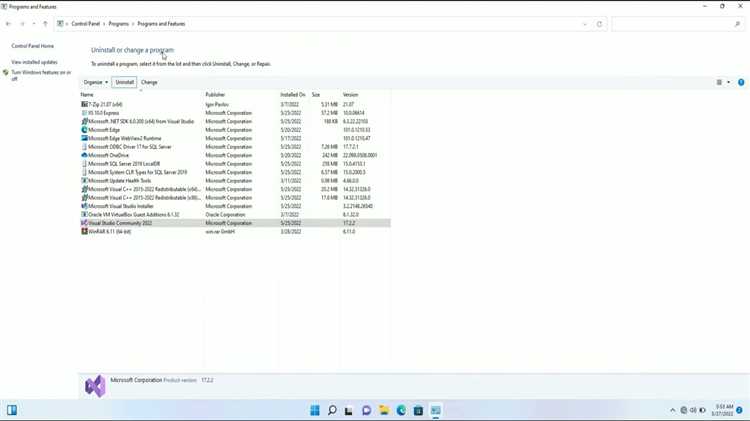
Task: Expand the address bar history dropdown
Action: tap(585, 24)
